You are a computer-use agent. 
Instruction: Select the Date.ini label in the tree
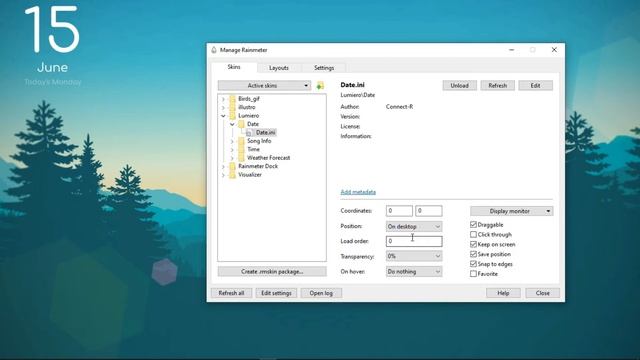[265, 133]
